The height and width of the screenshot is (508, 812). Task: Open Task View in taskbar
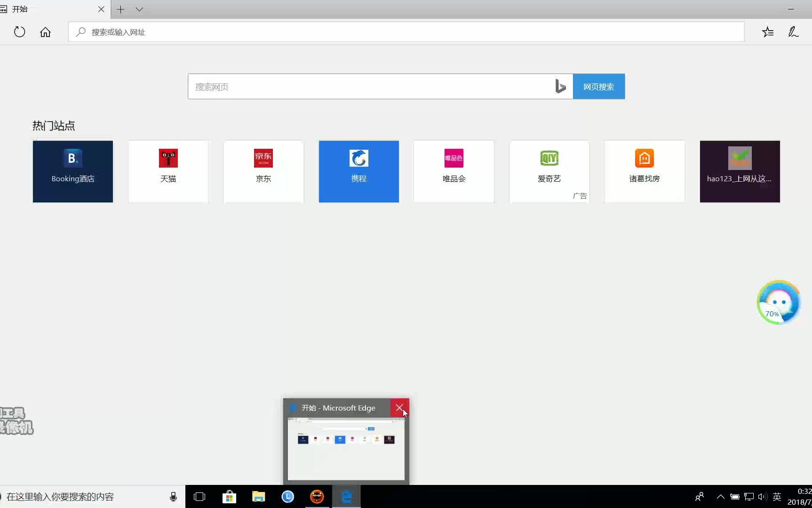(x=199, y=497)
